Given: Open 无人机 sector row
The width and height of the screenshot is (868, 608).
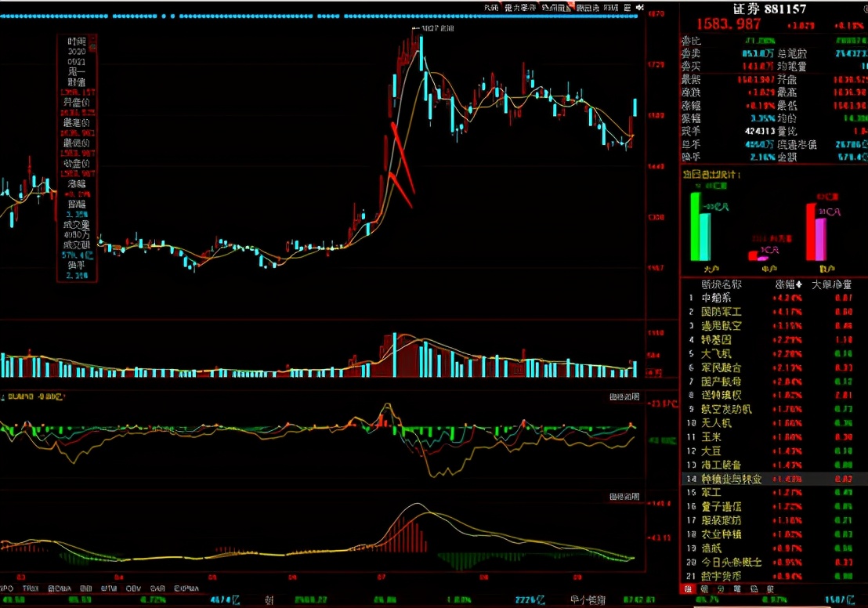Looking at the screenshot, I should pyautogui.click(x=775, y=423).
